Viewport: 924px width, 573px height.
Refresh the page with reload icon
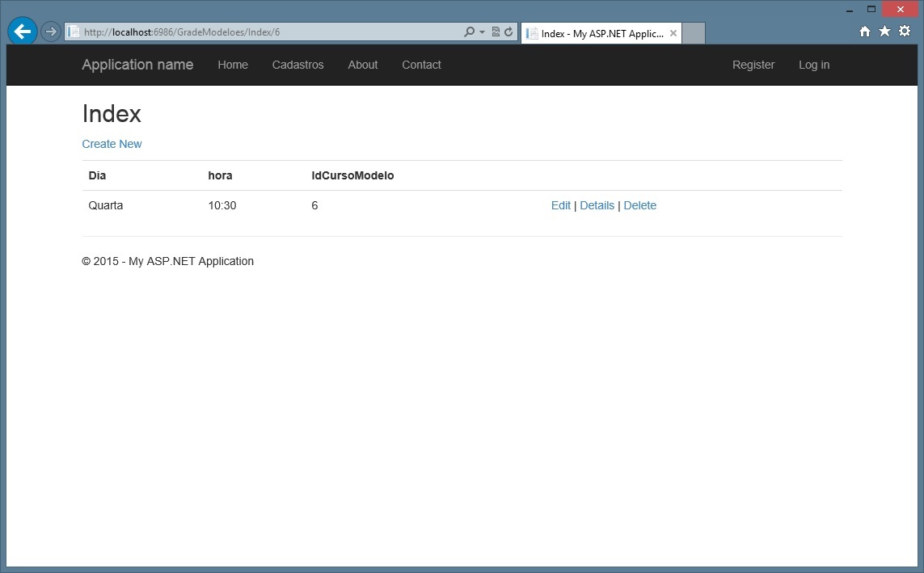pos(508,32)
